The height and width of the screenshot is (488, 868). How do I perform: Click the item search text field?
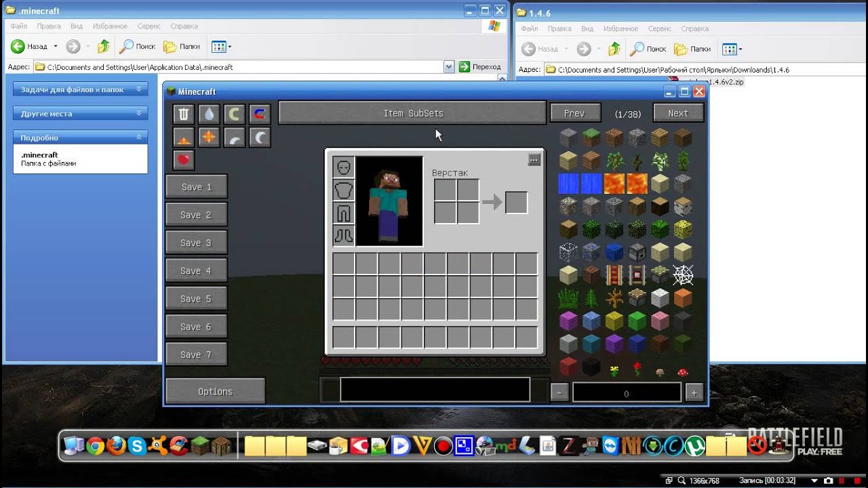click(435, 390)
